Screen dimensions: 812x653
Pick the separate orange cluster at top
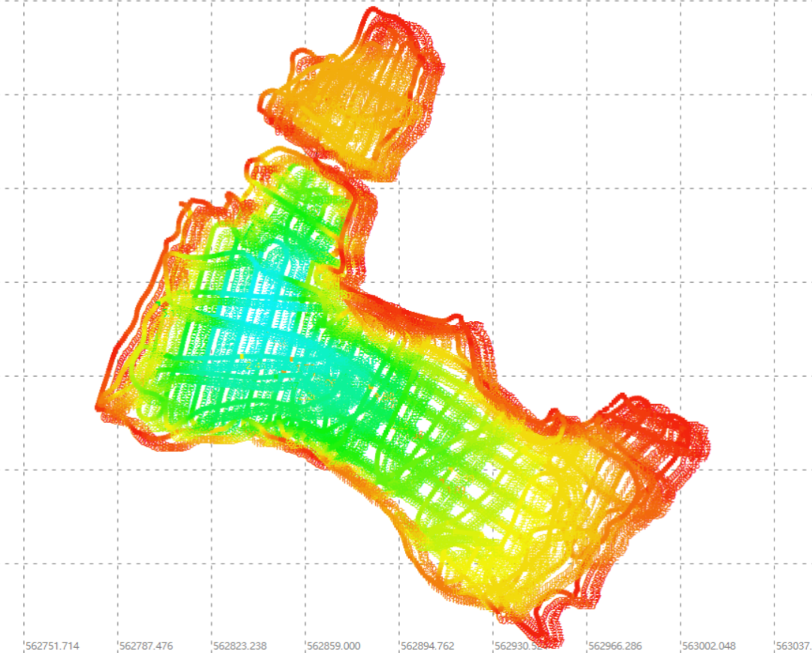pos(353,105)
